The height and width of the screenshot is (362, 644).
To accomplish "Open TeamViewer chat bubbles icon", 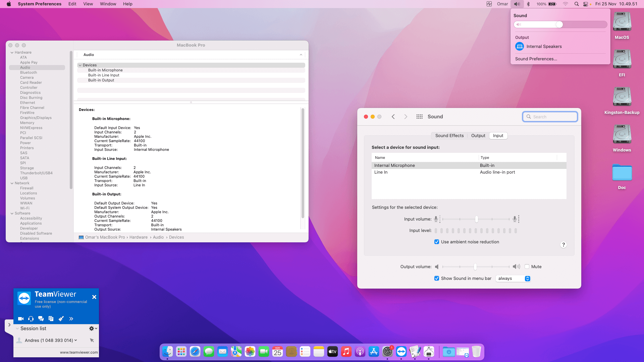I will (x=41, y=319).
